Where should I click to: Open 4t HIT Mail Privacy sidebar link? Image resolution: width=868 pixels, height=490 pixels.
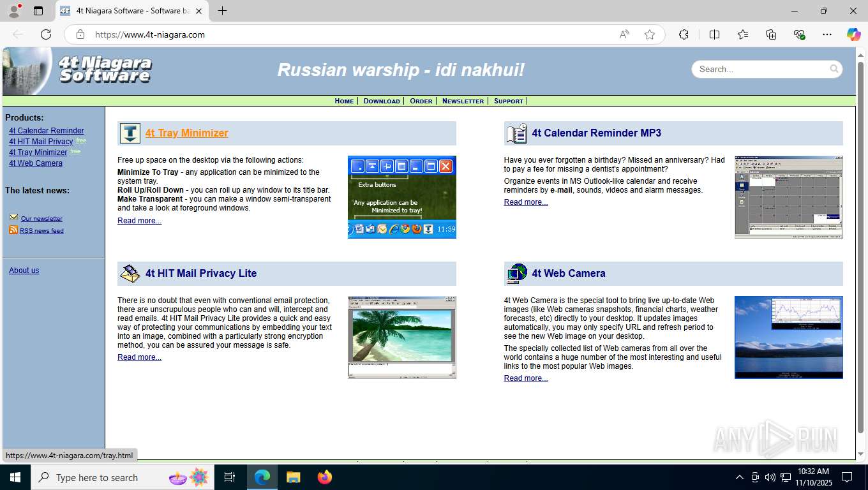point(41,142)
